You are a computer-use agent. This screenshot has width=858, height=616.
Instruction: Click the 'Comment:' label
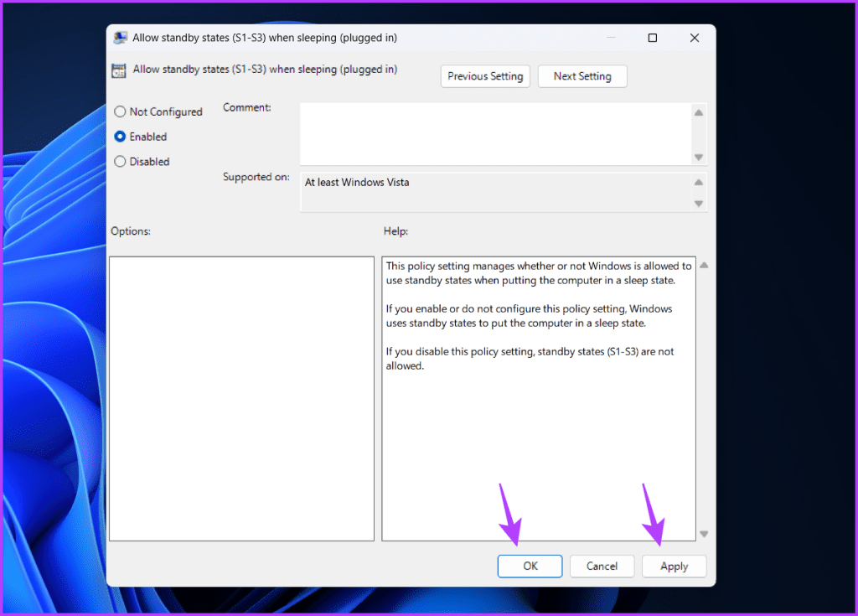pos(247,107)
